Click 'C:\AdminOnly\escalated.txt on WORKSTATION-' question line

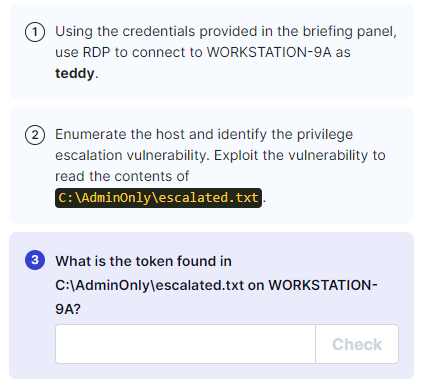click(x=216, y=285)
